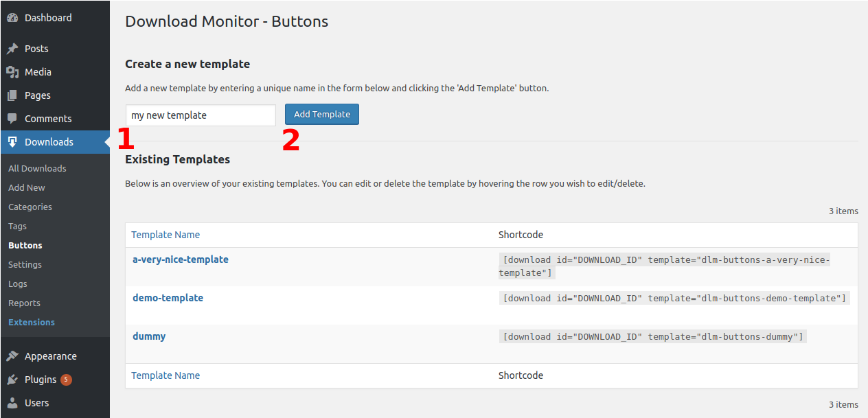Image resolution: width=868 pixels, height=418 pixels.
Task: Click the dlm-buttons-dummy shortcode text
Action: [652, 336]
